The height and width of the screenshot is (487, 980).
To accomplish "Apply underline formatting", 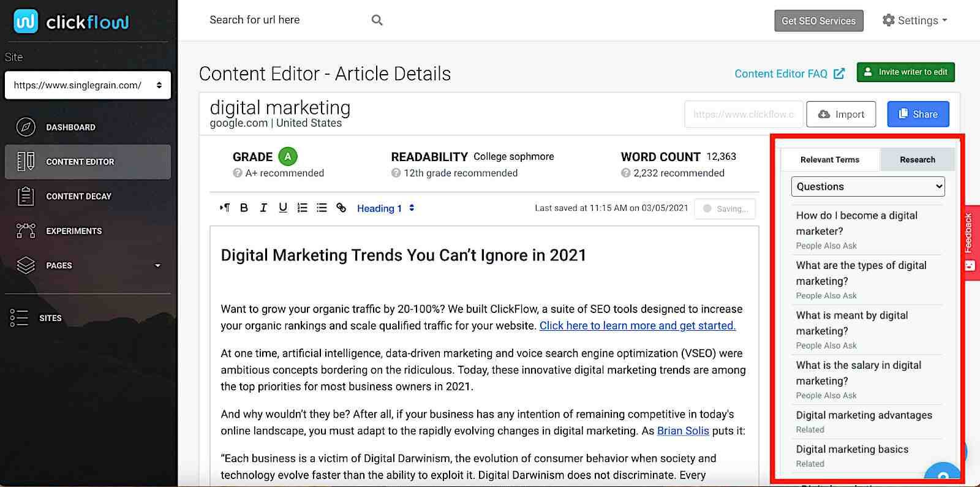I will pos(282,208).
